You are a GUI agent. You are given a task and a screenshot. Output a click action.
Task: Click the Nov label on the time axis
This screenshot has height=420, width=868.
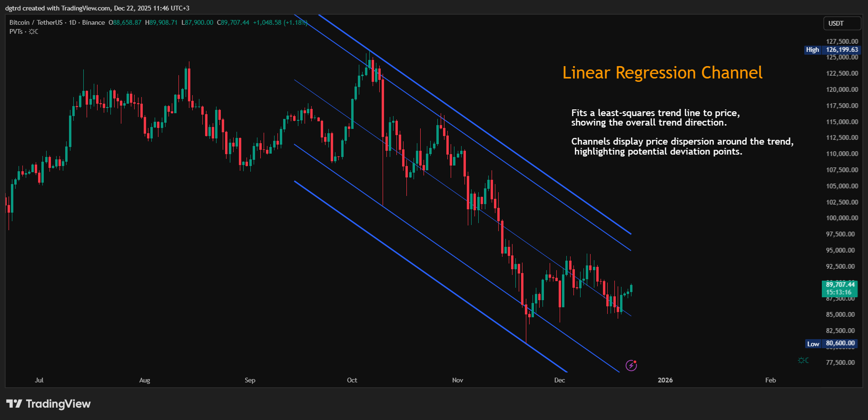point(457,380)
